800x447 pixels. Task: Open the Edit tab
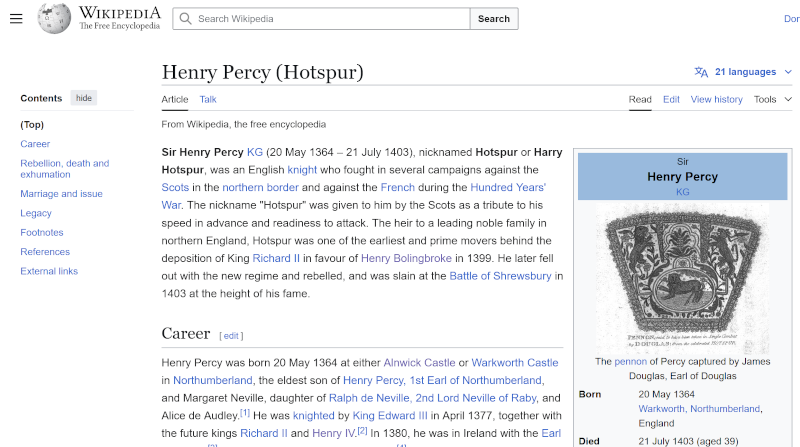click(x=671, y=99)
